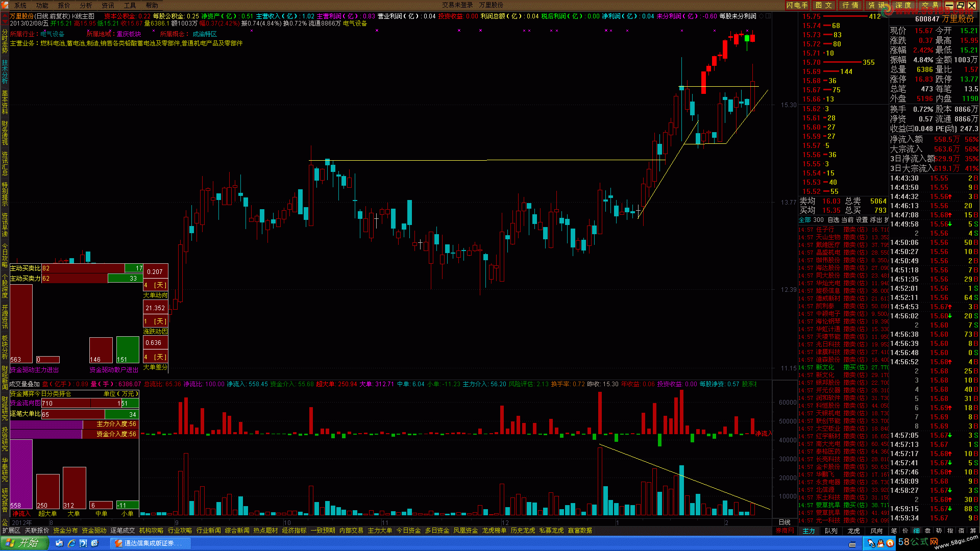Click the 涨跌动因 indicator label
980x551 pixels.
point(155,332)
